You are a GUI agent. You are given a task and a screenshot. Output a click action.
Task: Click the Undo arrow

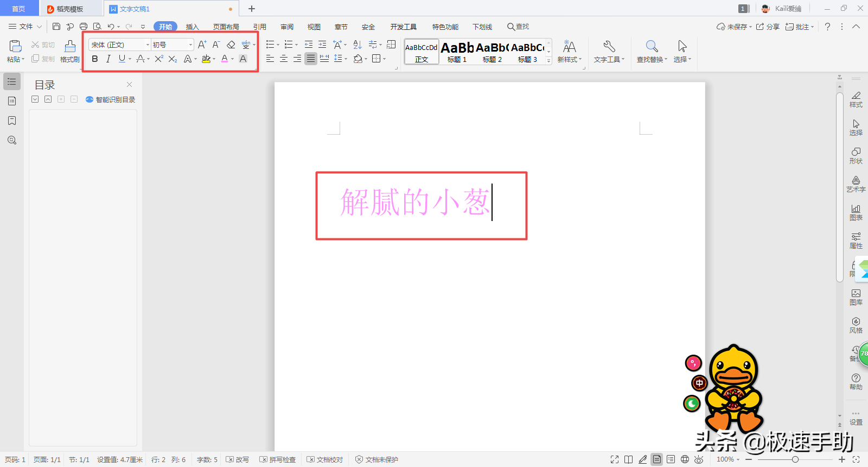coord(111,27)
